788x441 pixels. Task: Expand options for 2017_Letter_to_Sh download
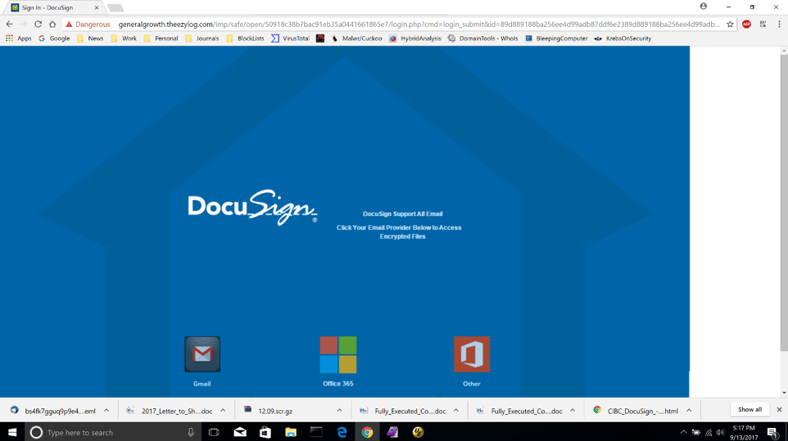click(223, 410)
